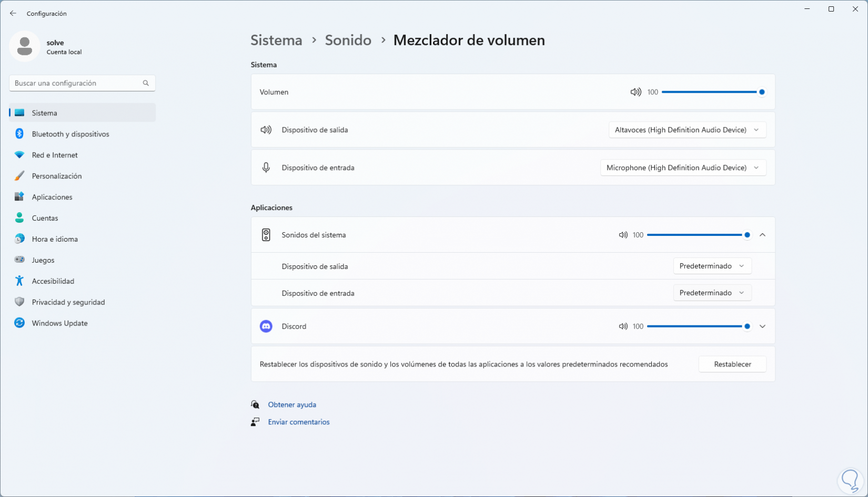
Task: Click the user profile avatar
Action: 25,46
